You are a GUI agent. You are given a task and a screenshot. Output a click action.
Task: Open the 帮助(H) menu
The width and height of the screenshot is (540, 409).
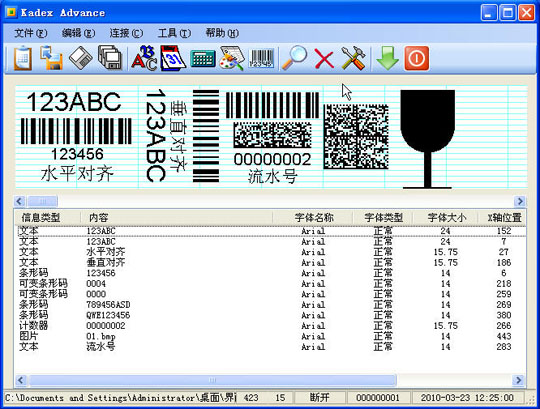click(x=222, y=33)
